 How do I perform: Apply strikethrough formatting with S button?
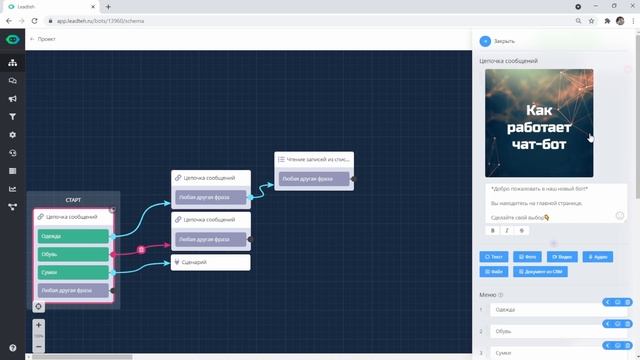tap(522, 231)
